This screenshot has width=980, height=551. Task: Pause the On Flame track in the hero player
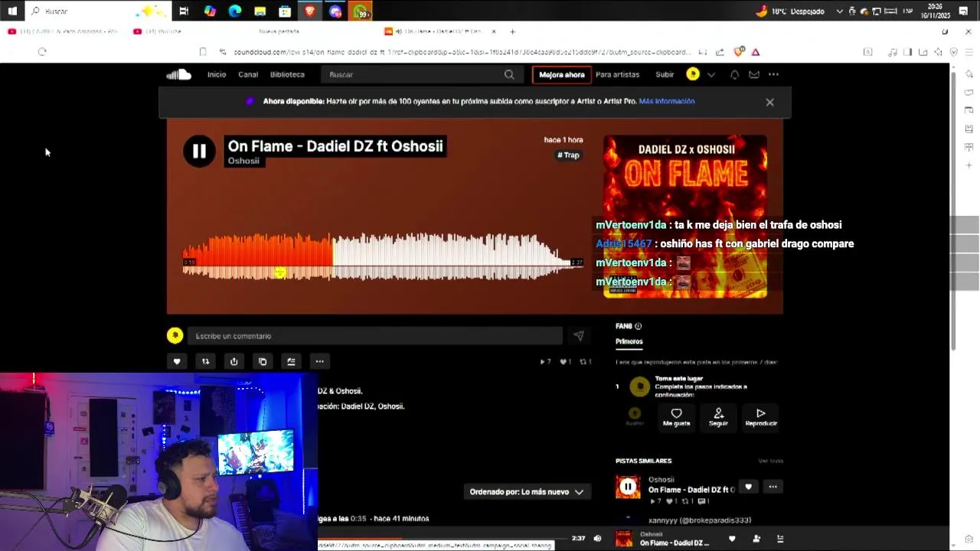coord(199,152)
